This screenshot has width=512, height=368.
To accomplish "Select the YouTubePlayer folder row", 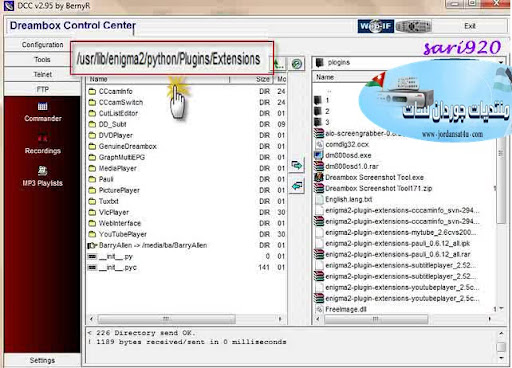I will (x=186, y=234).
